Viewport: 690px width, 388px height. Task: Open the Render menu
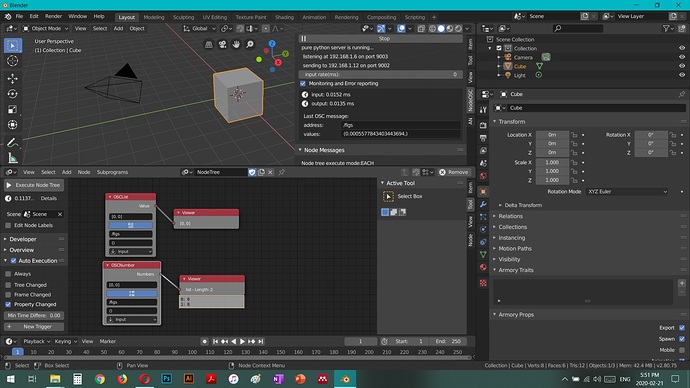pos(53,16)
